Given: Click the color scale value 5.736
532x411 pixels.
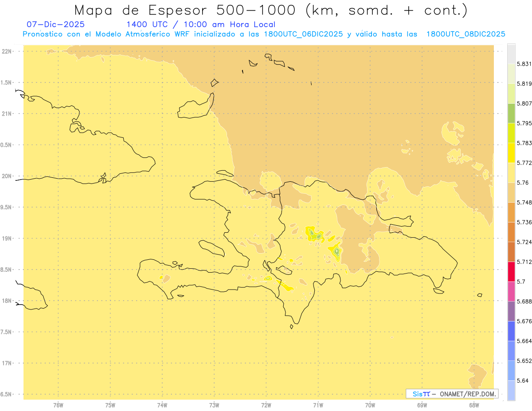Looking at the screenshot, I should click(x=524, y=222).
